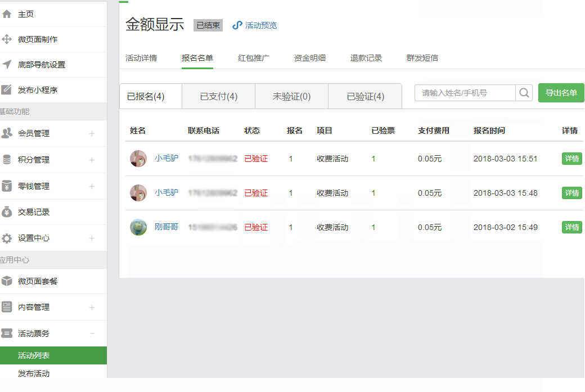Click the 微页面制作 move-arrows icon
This screenshot has height=392, width=585.
click(7, 39)
